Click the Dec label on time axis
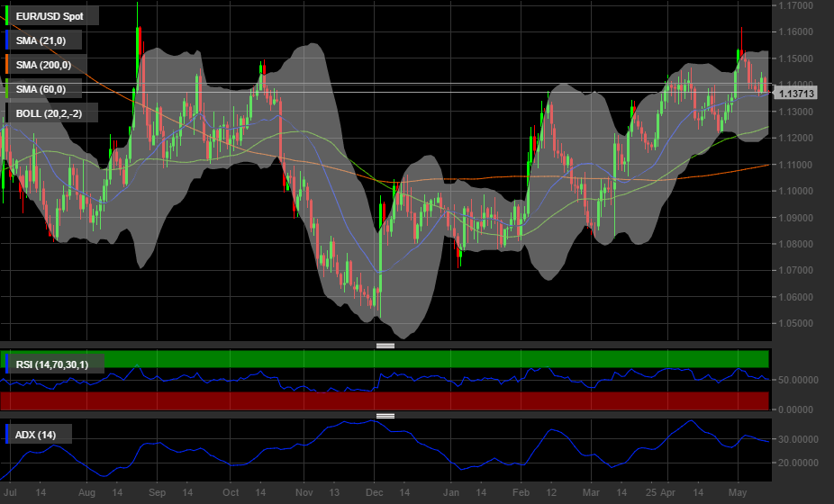 [375, 493]
